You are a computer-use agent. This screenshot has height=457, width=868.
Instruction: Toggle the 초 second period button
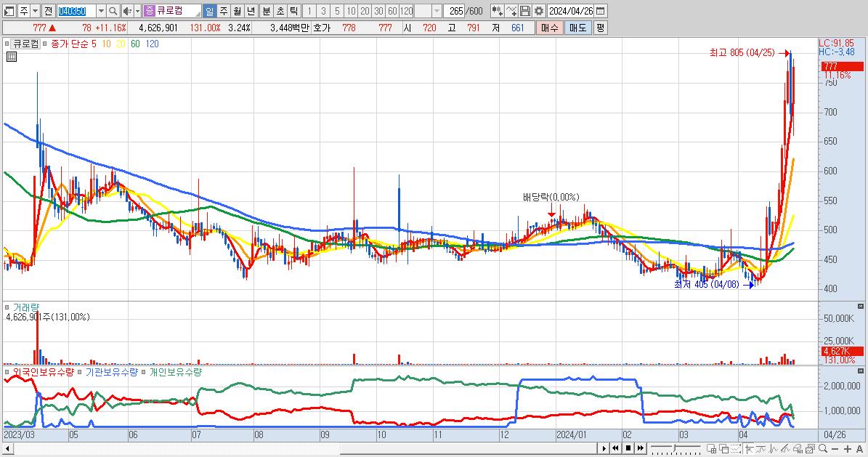280,11
